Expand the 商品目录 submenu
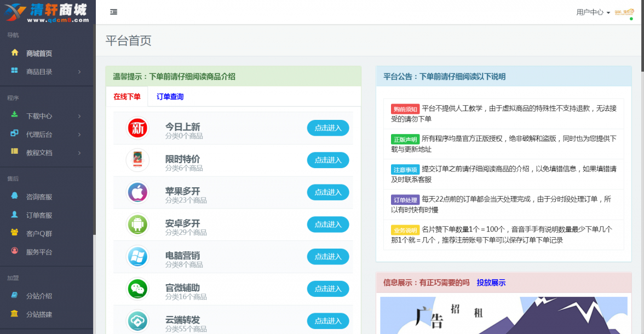Screen dimensions: 644x334 tap(41, 71)
